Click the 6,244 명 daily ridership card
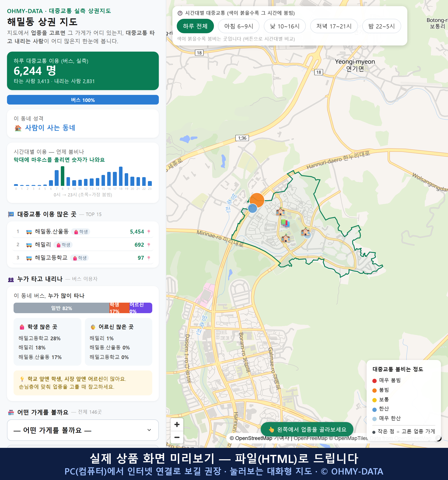The width and height of the screenshot is (448, 480). [x=83, y=71]
